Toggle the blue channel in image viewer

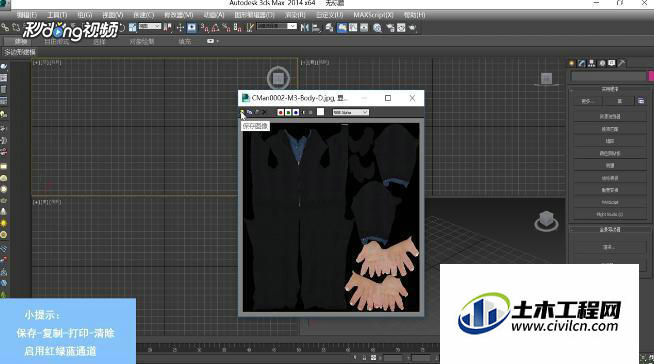pyautogui.click(x=296, y=112)
